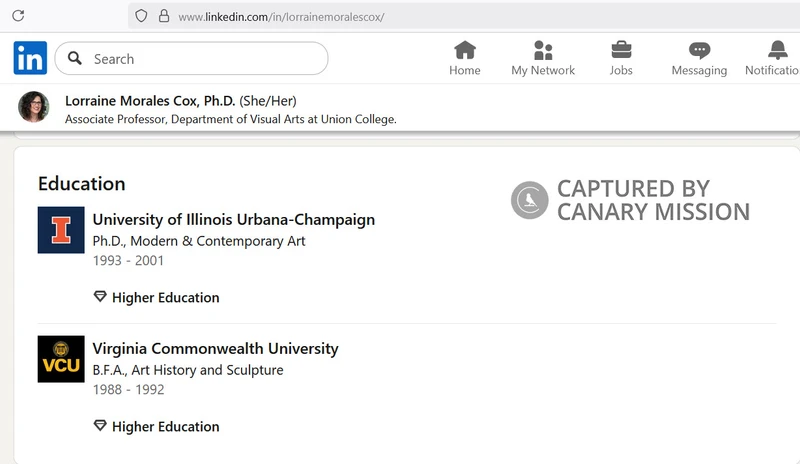Click the browser shield tracking-protection icon
The width and height of the screenshot is (800, 464).
tap(141, 16)
